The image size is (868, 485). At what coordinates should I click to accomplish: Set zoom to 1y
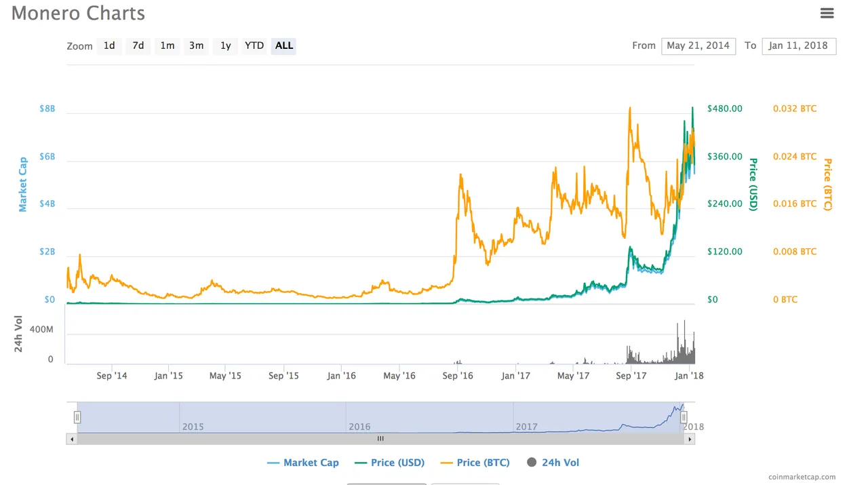[x=226, y=45]
